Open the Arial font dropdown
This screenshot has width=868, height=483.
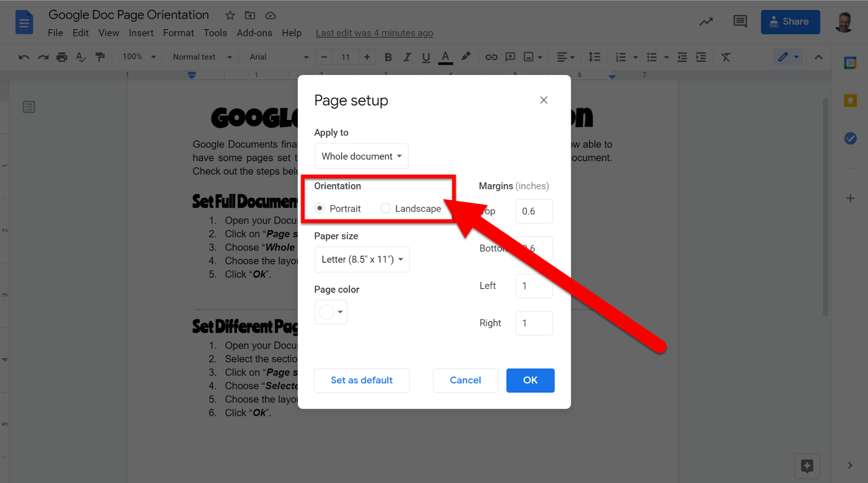tap(279, 57)
